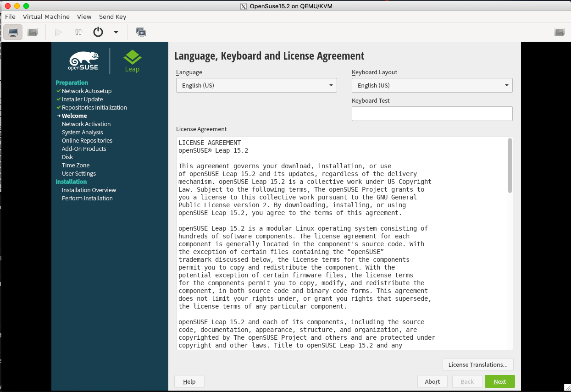
Task: Click the Installation section heading
Action: tap(71, 182)
